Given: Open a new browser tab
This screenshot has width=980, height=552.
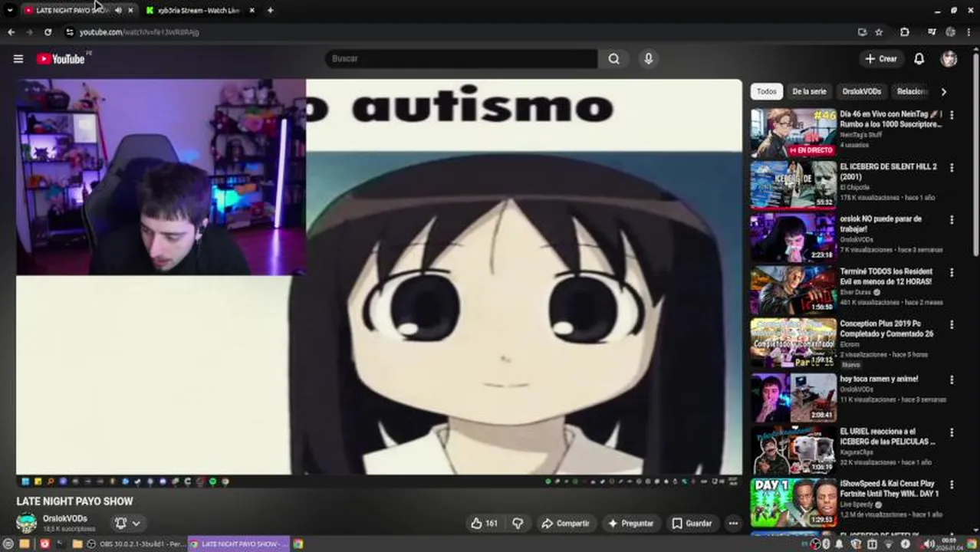Looking at the screenshot, I should 270,11.
